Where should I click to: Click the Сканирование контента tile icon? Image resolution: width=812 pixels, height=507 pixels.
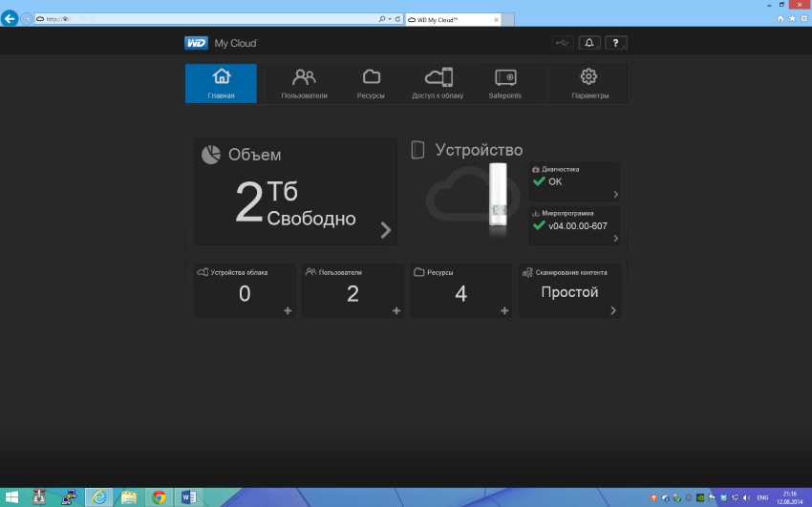point(527,272)
